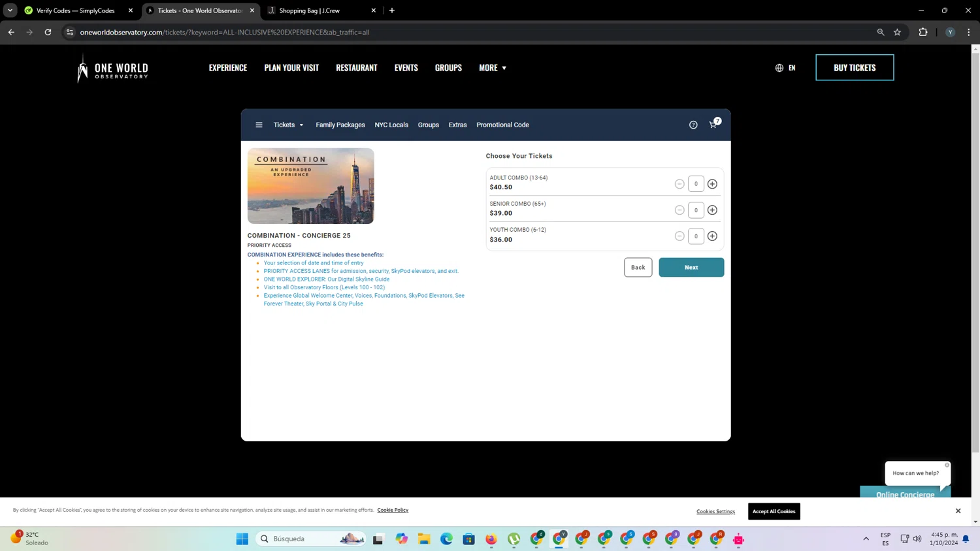View site information icon in address bar
Viewport: 980px width, 551px height.
70,32
